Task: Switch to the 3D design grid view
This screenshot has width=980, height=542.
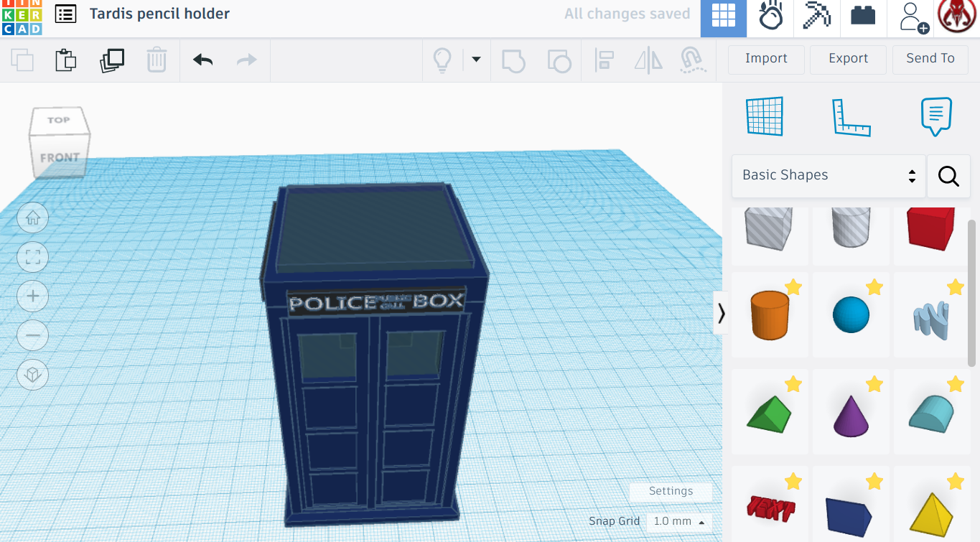Action: pos(723,17)
